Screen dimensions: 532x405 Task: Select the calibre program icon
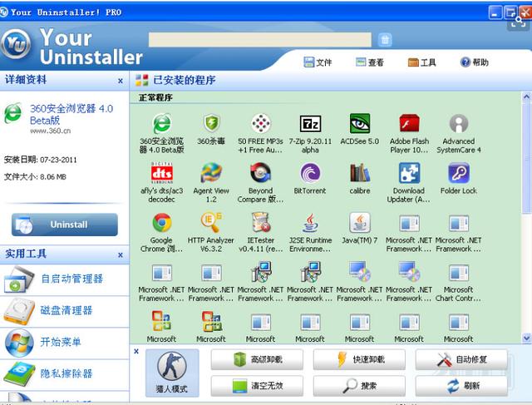point(359,173)
